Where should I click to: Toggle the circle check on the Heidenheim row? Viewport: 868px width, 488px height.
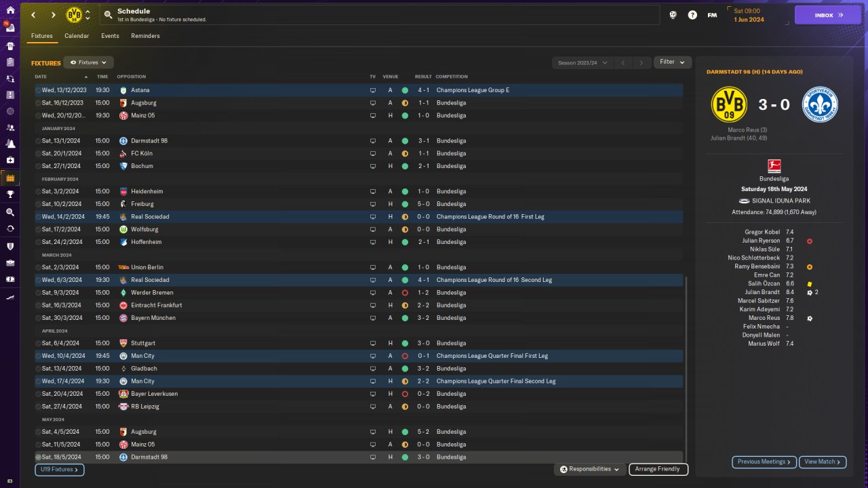click(x=38, y=191)
